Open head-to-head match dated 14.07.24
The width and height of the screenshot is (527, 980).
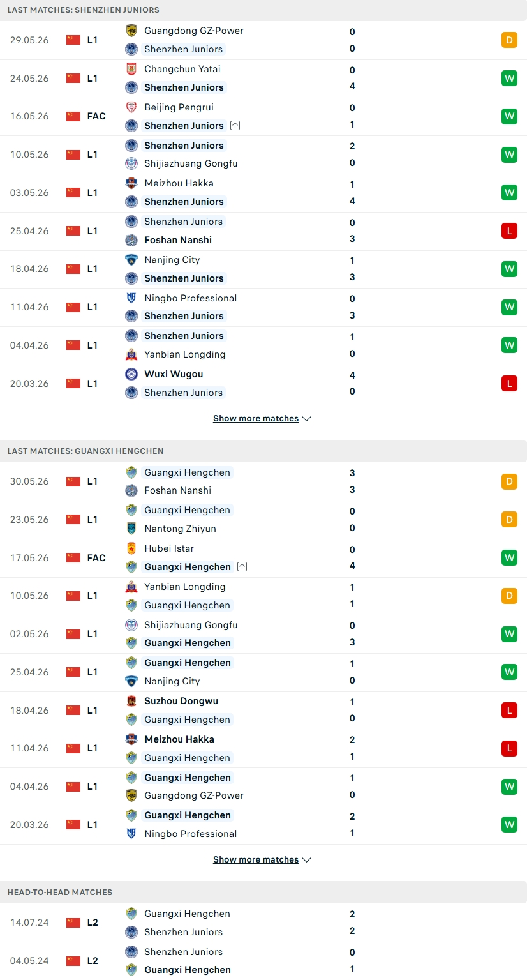[x=263, y=923]
